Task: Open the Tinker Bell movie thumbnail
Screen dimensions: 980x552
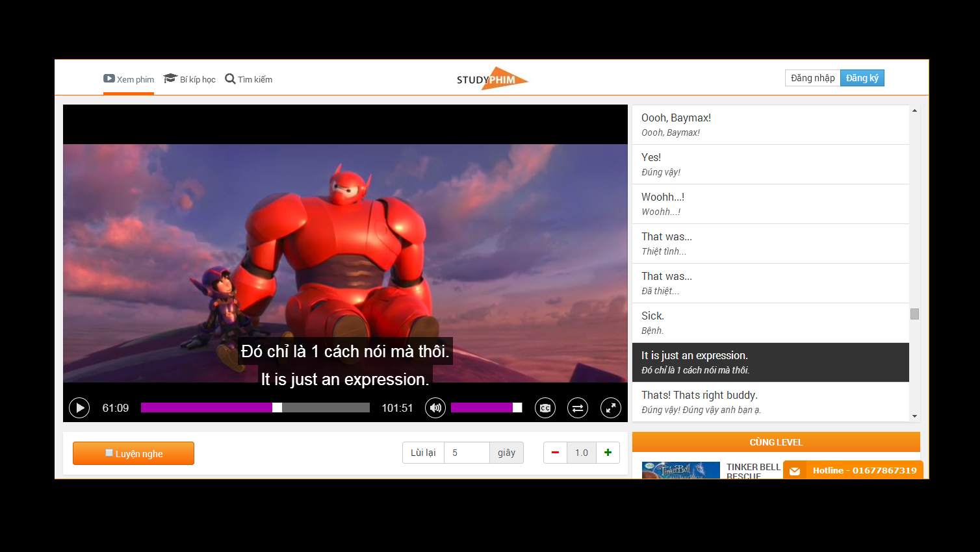Action: [680, 470]
